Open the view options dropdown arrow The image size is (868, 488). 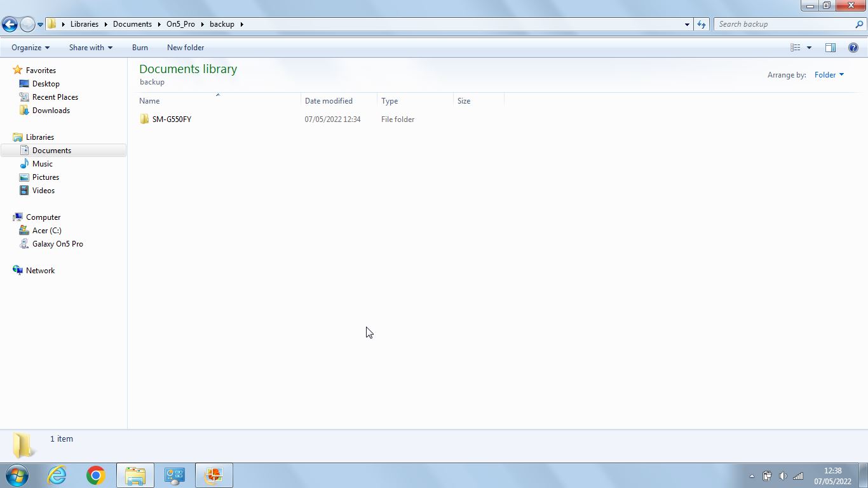click(x=809, y=48)
